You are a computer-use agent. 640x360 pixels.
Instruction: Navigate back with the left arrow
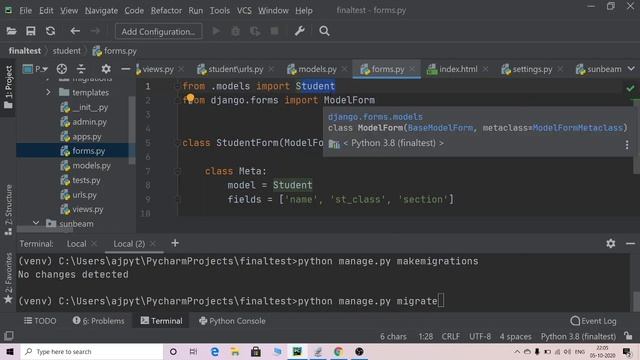click(75, 31)
